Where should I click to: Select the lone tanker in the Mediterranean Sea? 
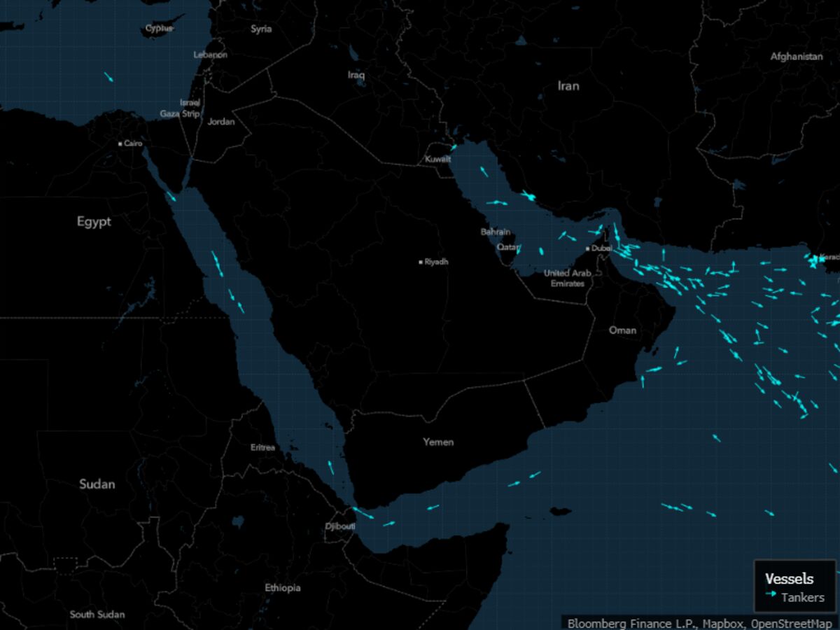coord(108,76)
